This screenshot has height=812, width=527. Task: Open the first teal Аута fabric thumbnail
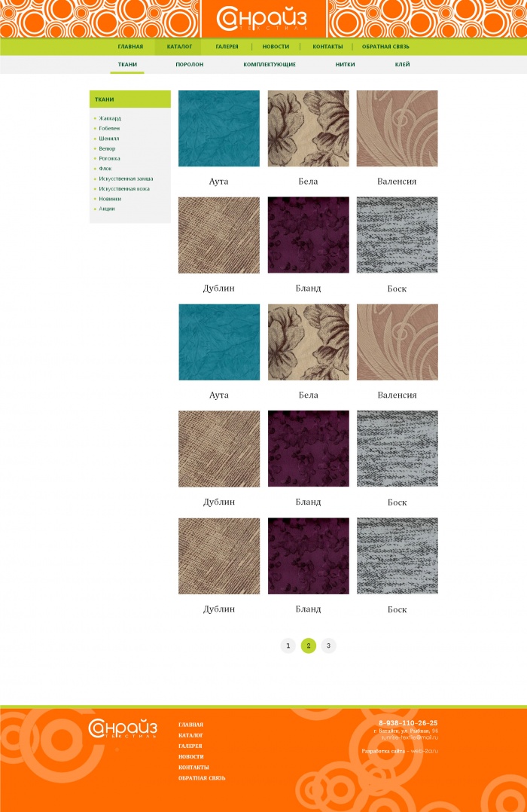pyautogui.click(x=219, y=128)
